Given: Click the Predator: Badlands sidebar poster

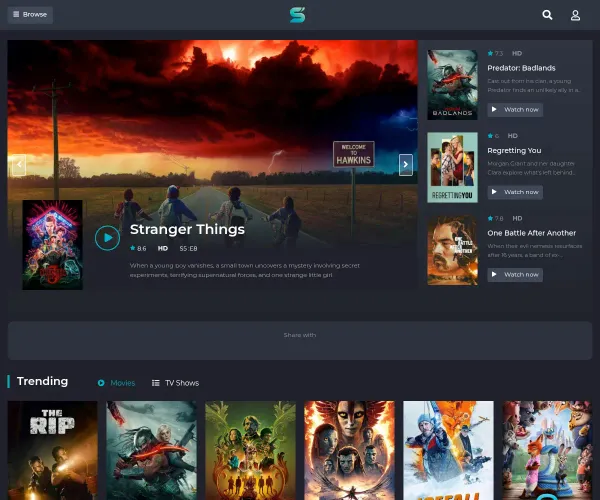Looking at the screenshot, I should (452, 85).
